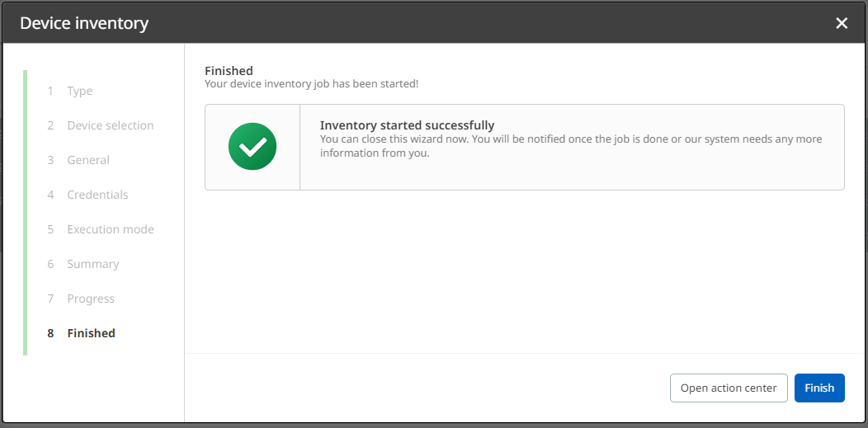
Task: Open action center
Action: coord(729,388)
